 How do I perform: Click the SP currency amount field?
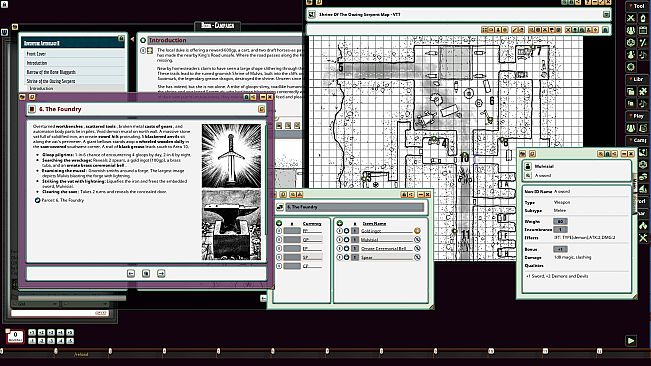[x=292, y=257]
